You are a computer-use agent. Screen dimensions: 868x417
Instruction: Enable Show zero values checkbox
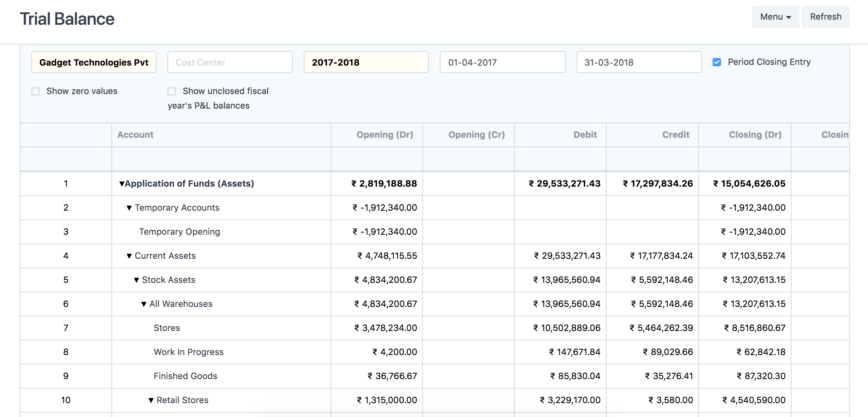(35, 91)
